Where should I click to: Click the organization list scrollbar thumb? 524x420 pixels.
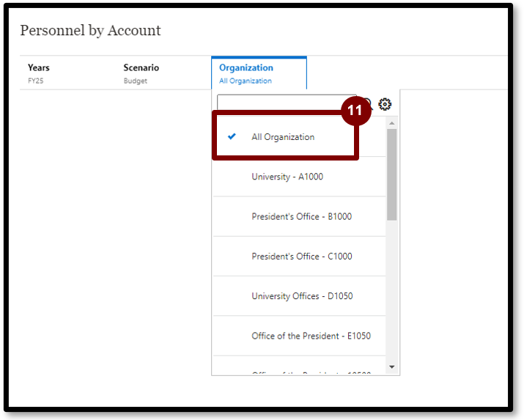tap(392, 174)
